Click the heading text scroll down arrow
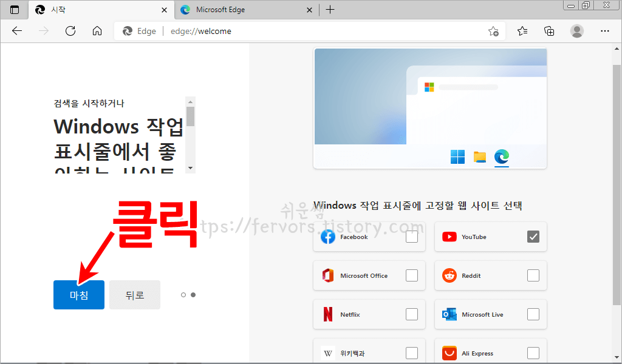 [x=190, y=168]
